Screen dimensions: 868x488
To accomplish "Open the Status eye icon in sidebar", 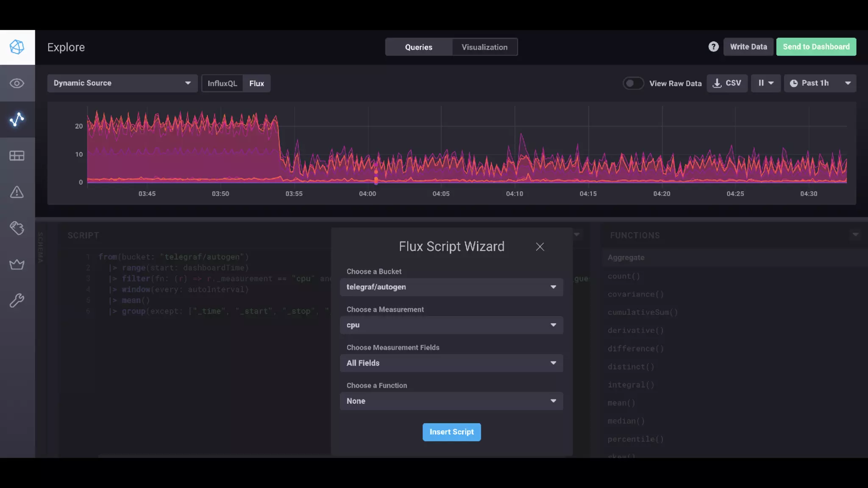I will pos(17,83).
